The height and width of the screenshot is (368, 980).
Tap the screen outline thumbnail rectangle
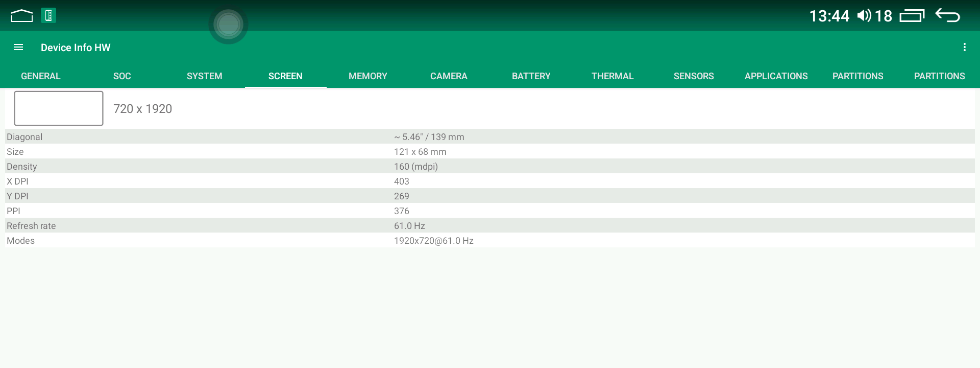click(x=59, y=108)
